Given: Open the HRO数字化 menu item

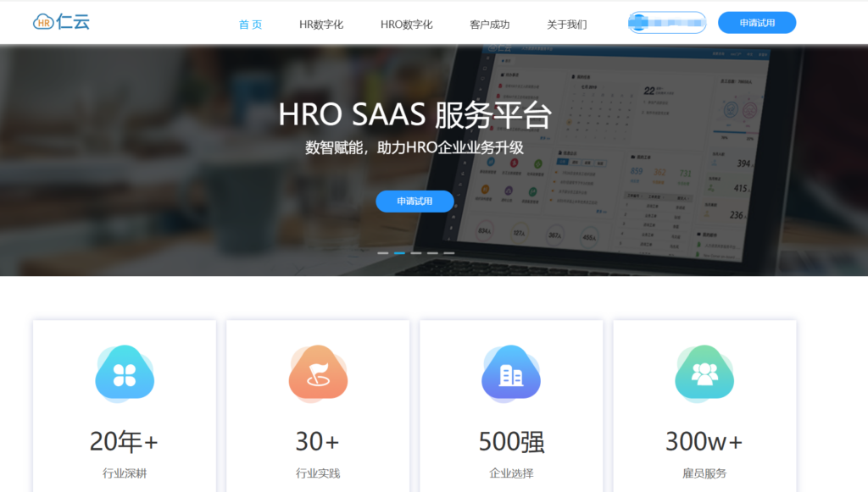Looking at the screenshot, I should [x=406, y=24].
